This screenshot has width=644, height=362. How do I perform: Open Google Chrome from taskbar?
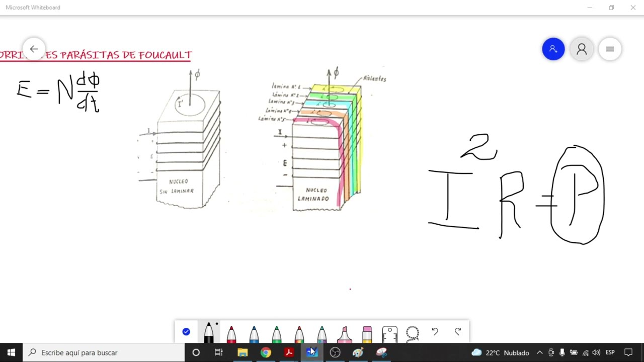pyautogui.click(x=266, y=352)
